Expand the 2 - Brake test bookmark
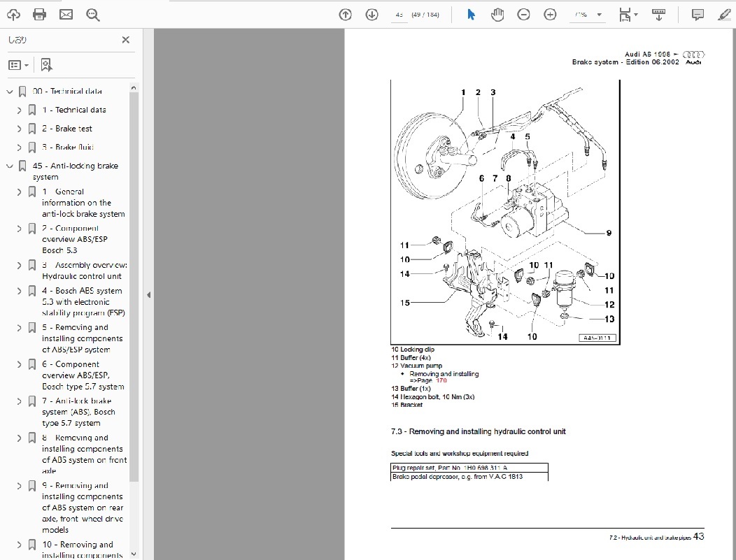Image resolution: width=736 pixels, height=560 pixels. (20, 129)
